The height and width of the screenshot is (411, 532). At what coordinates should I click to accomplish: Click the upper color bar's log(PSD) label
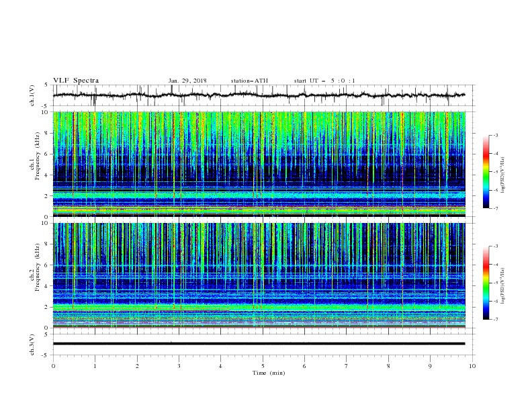click(x=502, y=175)
